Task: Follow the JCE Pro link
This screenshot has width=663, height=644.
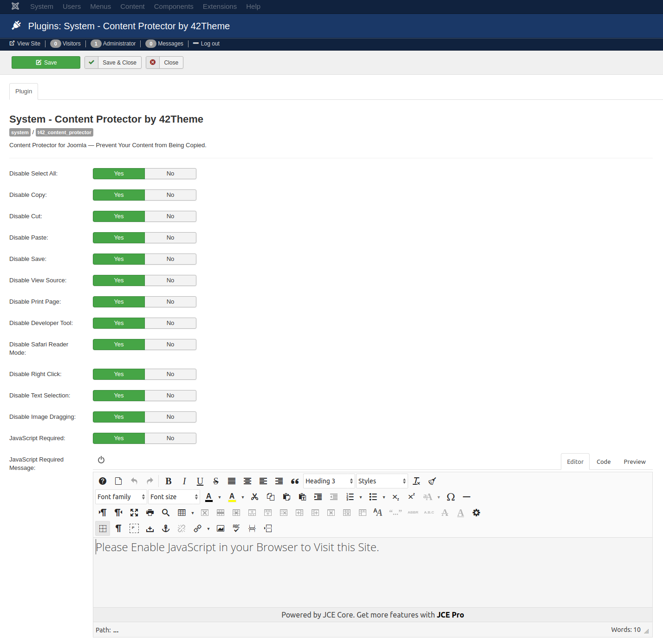Action: tap(450, 615)
